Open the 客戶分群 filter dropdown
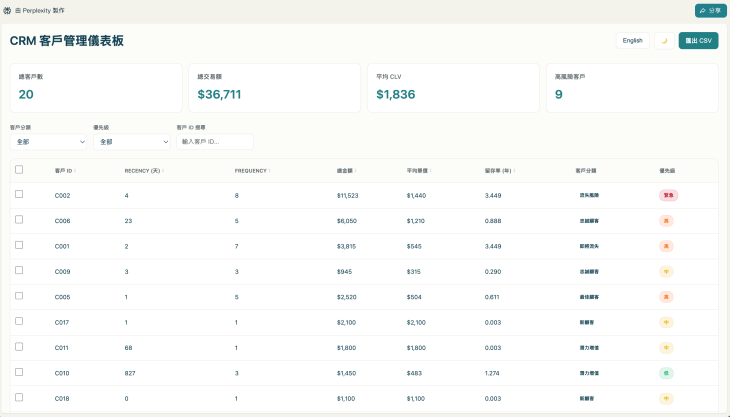 point(49,142)
